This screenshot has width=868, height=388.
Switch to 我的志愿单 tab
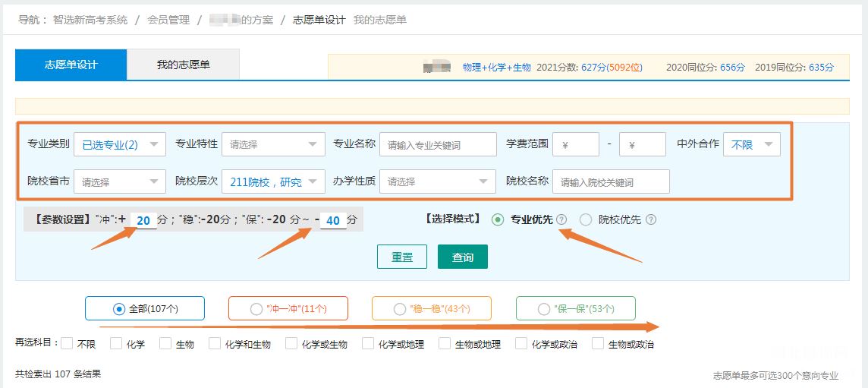(183, 65)
